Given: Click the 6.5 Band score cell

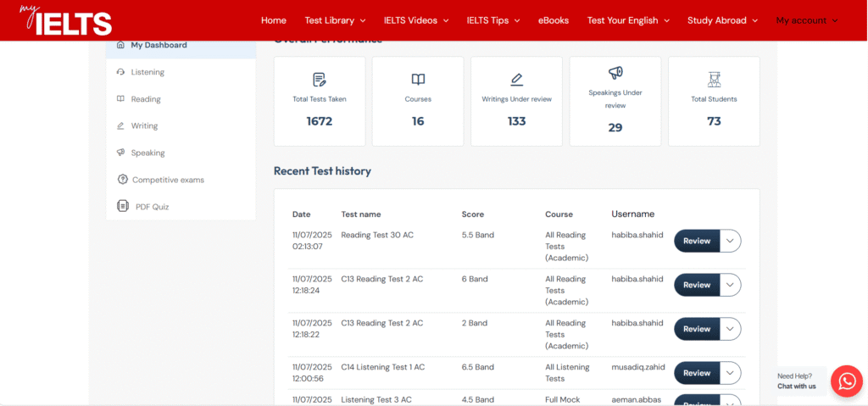Looking at the screenshot, I should (478, 367).
